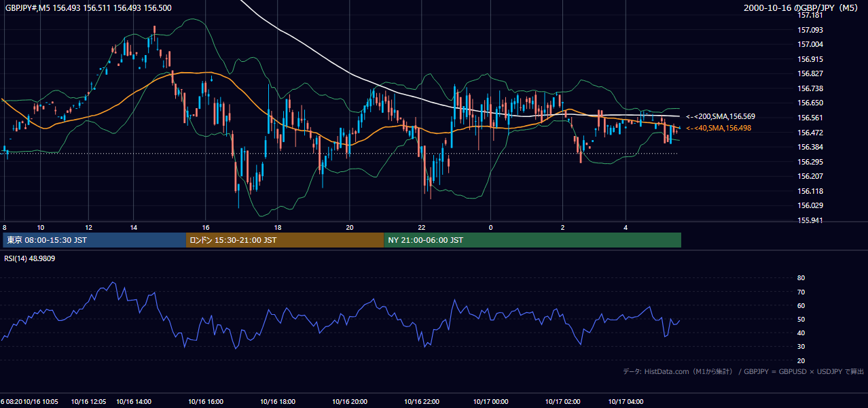Click bottom date label 10/16 10:05

coord(41,402)
